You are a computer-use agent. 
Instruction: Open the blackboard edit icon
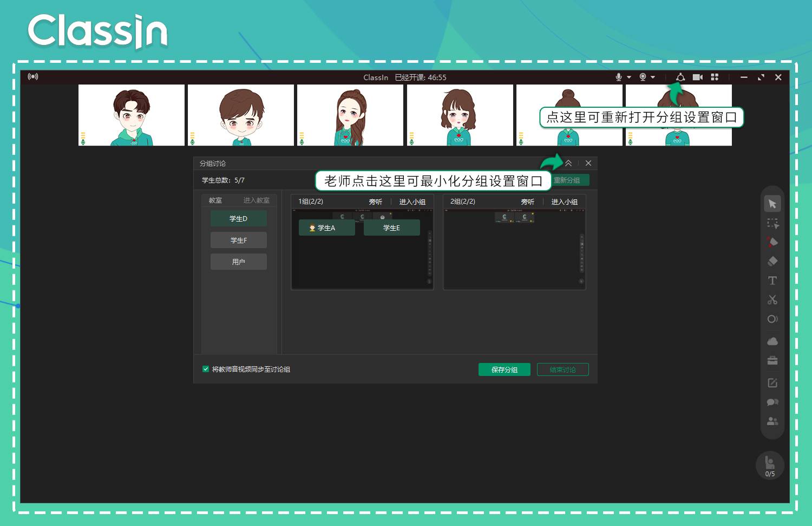(x=772, y=383)
